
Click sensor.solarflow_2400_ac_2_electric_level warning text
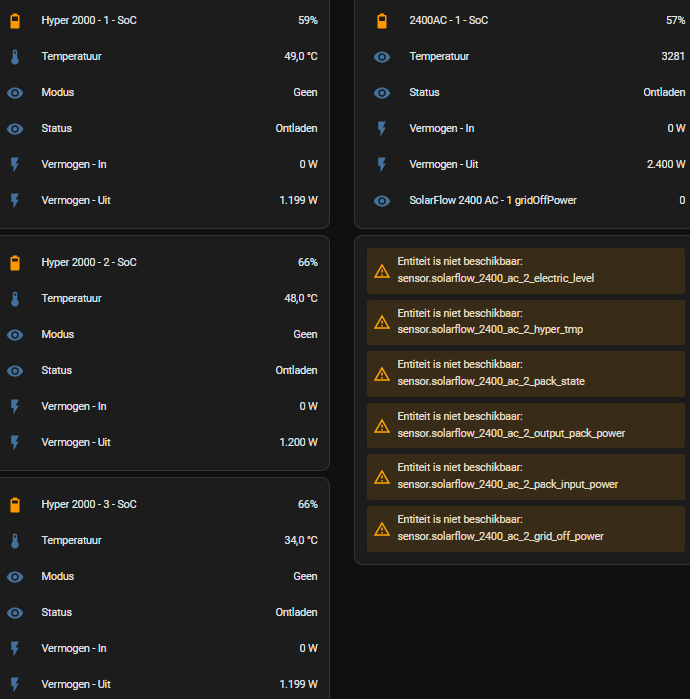(x=496, y=279)
